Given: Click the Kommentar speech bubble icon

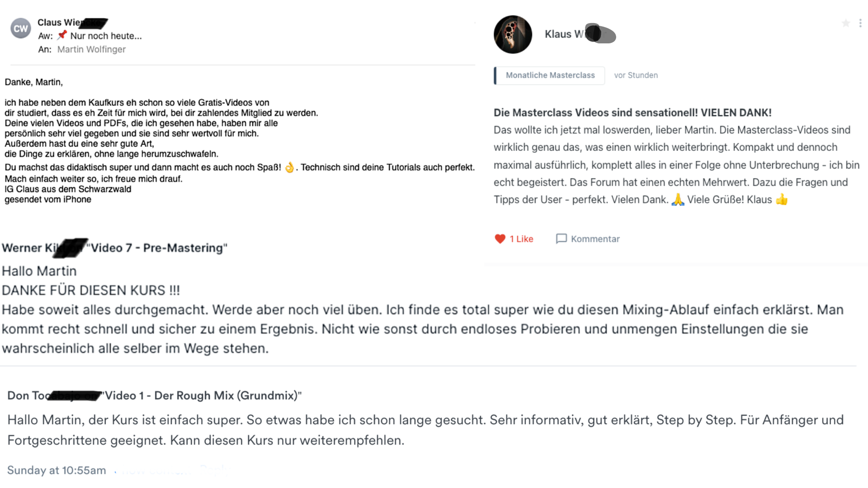Looking at the screenshot, I should tap(561, 239).
